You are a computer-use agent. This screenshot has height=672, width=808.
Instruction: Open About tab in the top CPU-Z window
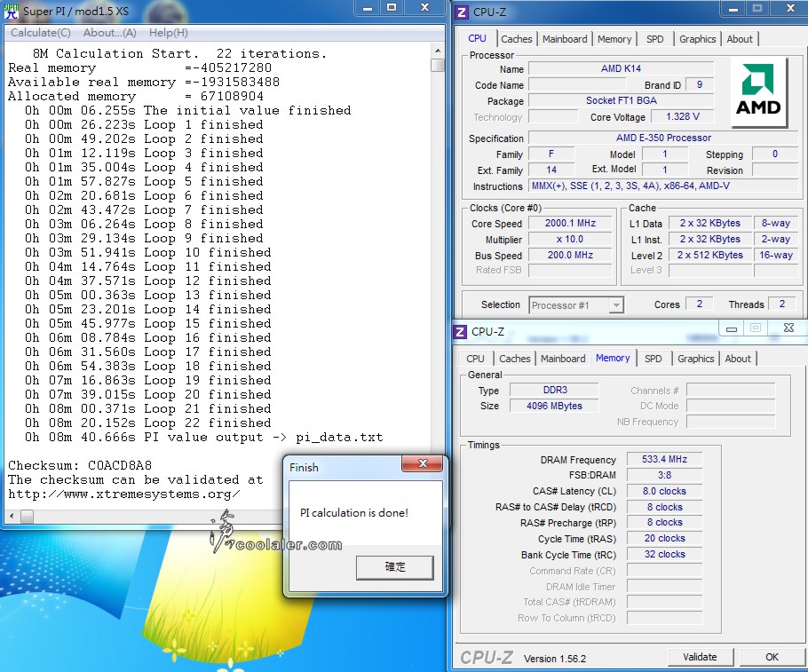pos(740,39)
